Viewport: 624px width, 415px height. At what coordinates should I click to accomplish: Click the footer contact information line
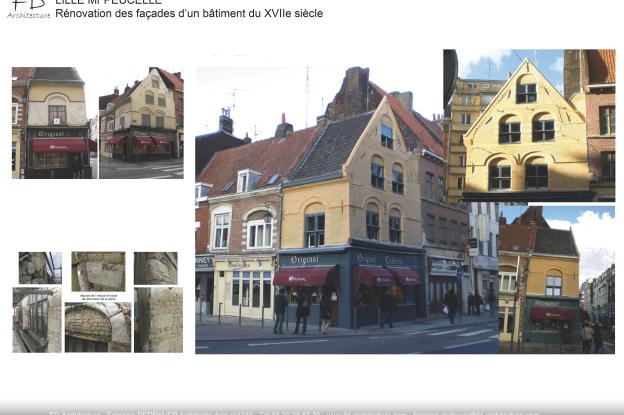(294, 413)
